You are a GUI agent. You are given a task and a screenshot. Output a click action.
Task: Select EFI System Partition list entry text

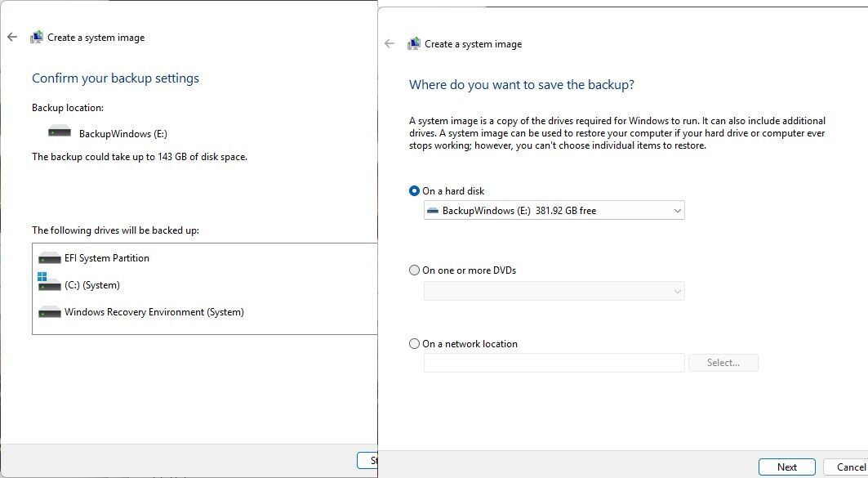tap(107, 258)
